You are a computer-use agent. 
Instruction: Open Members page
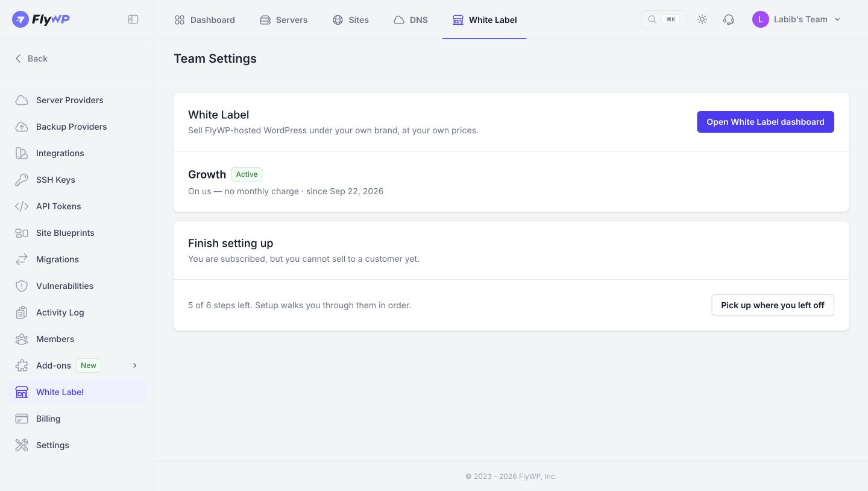point(77,339)
